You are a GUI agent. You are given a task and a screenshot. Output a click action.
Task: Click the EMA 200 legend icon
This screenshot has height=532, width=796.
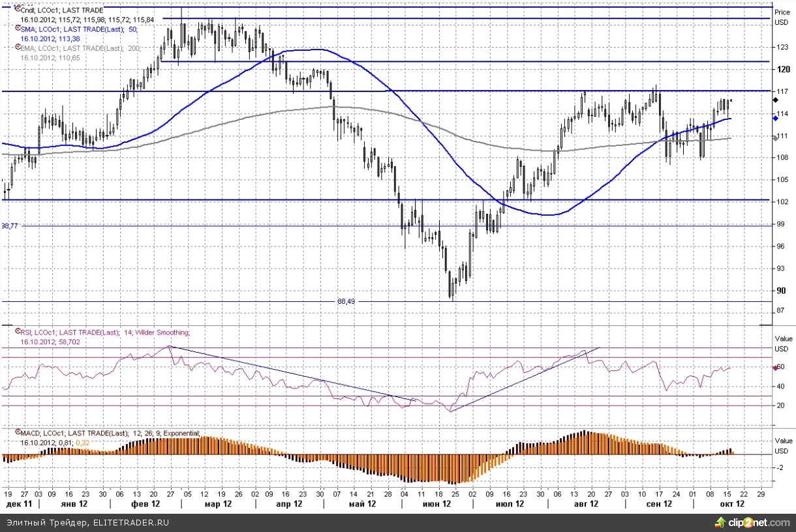point(17,48)
